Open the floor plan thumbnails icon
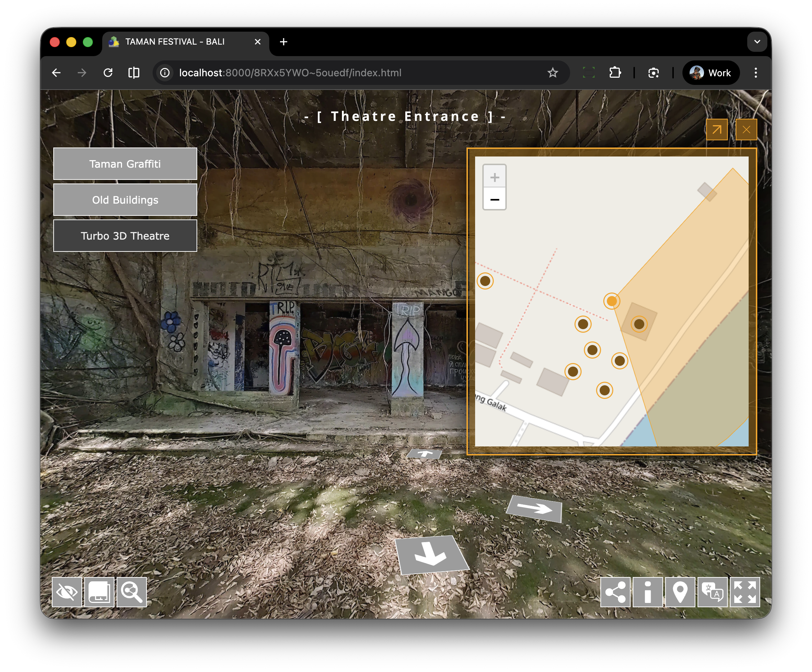The height and width of the screenshot is (672, 812). click(99, 592)
